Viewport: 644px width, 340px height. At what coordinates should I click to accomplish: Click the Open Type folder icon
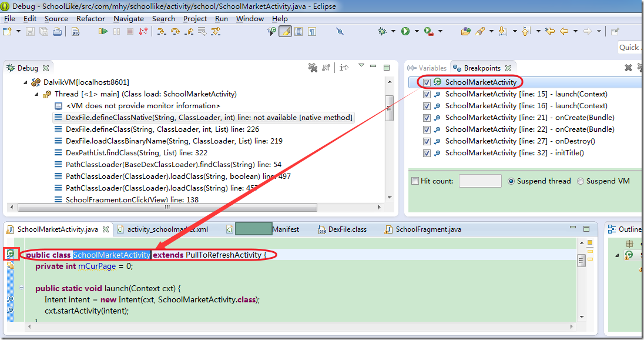click(466, 31)
